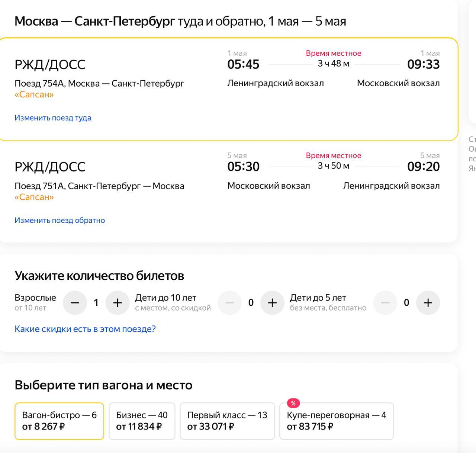The width and height of the screenshot is (476, 453).
Task: Open Изменить поезд обратно link
Action: 60,220
